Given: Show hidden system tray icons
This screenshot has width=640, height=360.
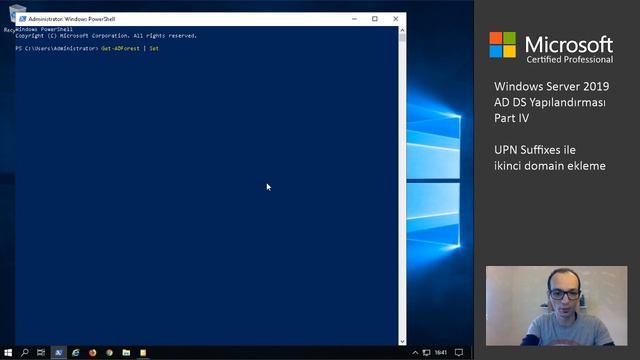Looking at the screenshot, I should point(415,353).
